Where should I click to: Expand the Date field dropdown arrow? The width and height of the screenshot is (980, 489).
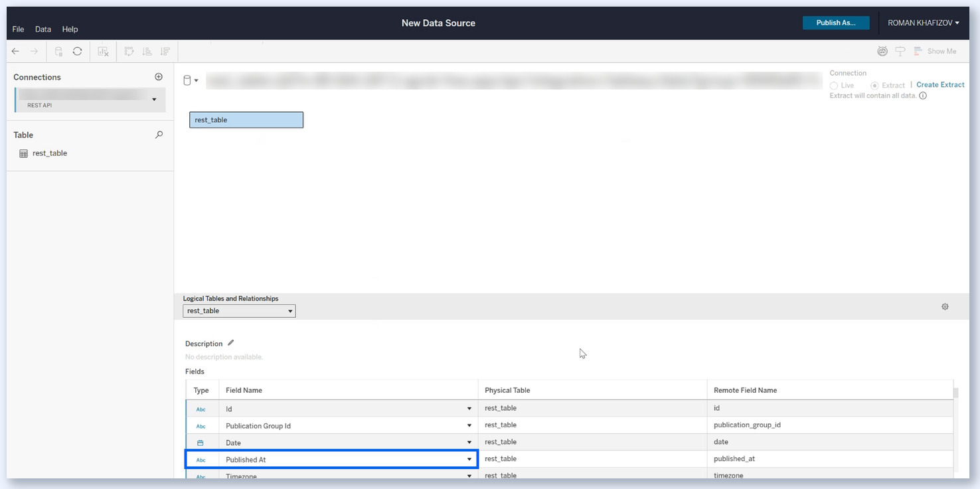point(469,443)
